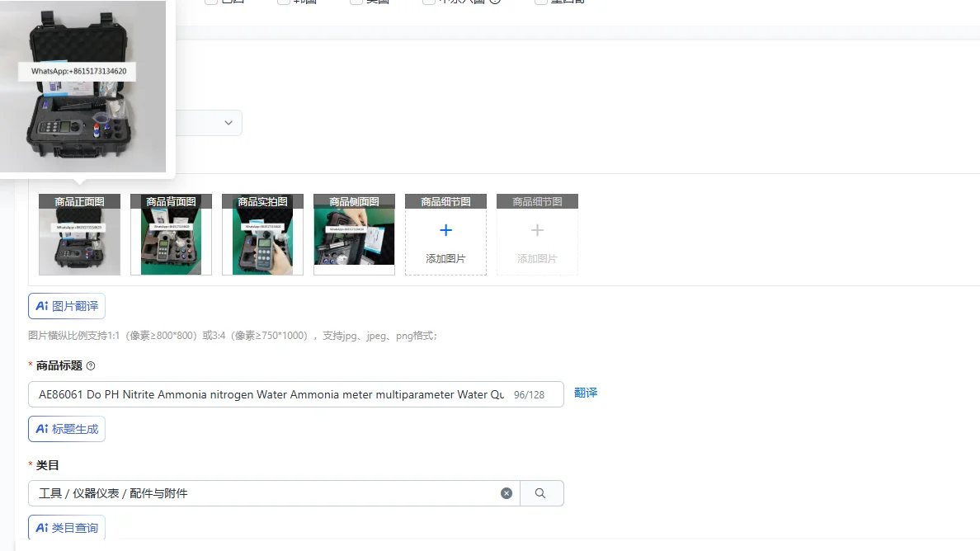Click the blue plus in the active 商品细节图 slot
This screenshot has height=551, width=980.
[x=445, y=230]
